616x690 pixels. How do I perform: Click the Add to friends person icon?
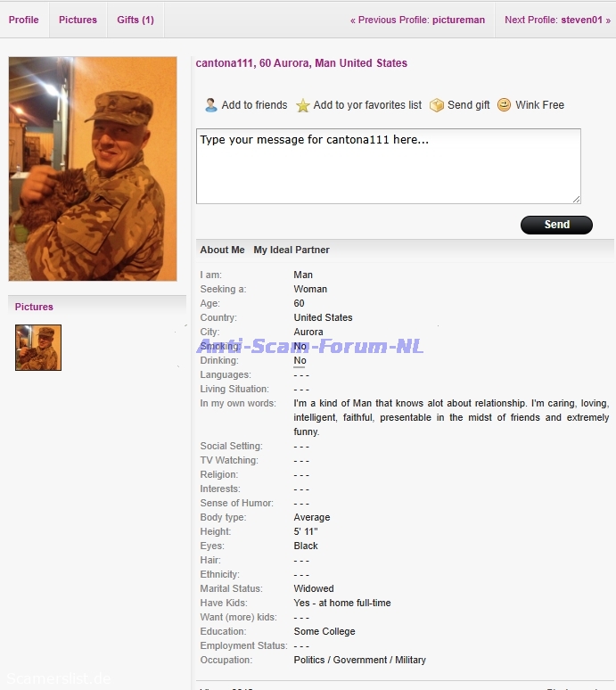tap(211, 105)
